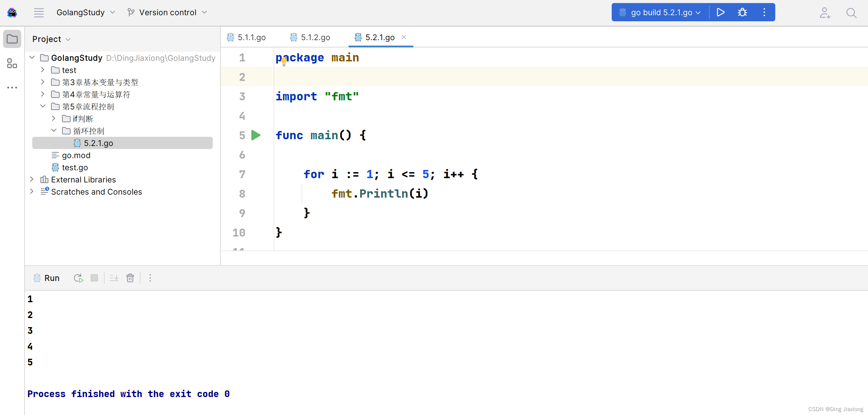
Task: Show more tool windows in the left sidebar
Action: point(12,88)
